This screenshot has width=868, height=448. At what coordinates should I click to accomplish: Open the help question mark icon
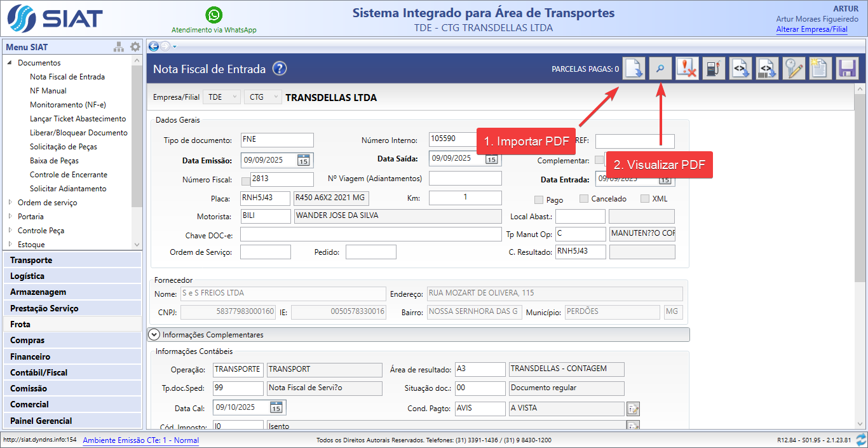tap(280, 69)
